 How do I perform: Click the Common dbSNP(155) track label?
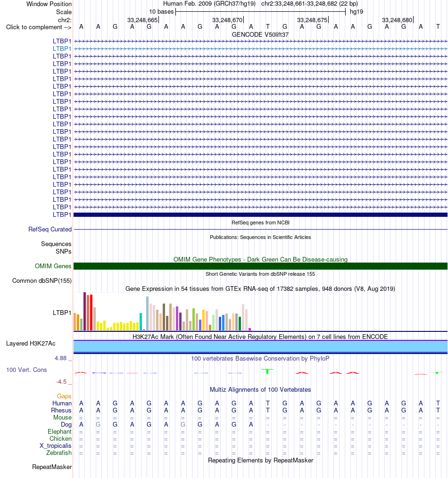pos(42,281)
